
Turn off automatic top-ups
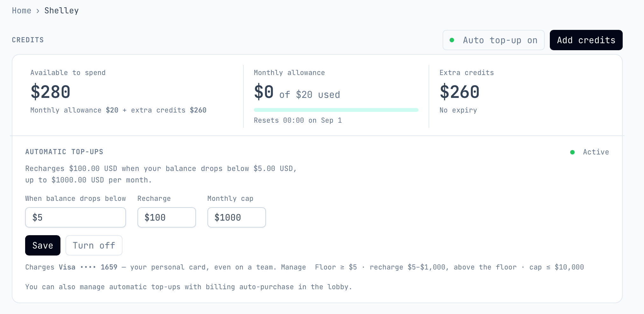pos(94,245)
